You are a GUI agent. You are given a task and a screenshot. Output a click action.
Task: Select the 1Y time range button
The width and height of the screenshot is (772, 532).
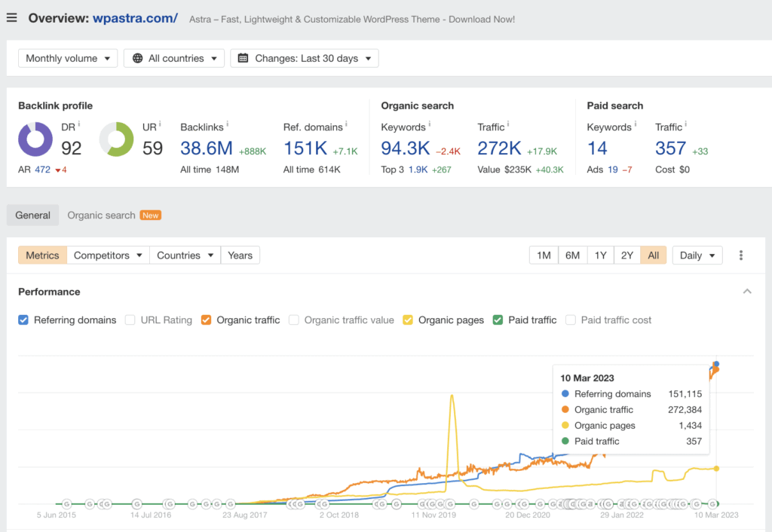coord(600,255)
